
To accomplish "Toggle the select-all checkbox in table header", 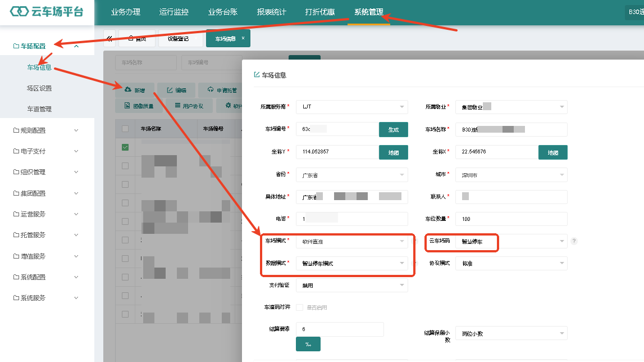I will point(125,129).
